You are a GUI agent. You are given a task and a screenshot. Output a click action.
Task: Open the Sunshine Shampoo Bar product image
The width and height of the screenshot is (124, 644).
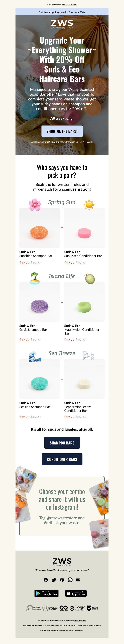coord(40,228)
